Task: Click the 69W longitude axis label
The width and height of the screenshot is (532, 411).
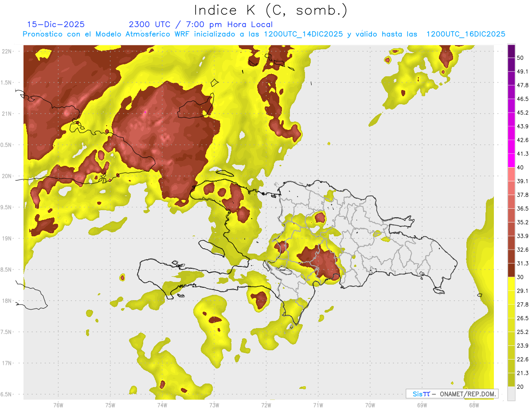Action: [422, 405]
